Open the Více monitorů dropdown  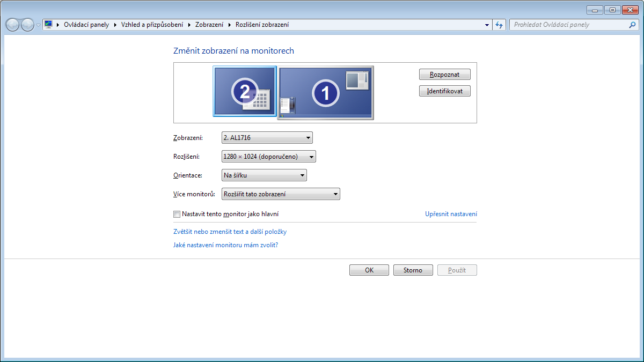(281, 194)
